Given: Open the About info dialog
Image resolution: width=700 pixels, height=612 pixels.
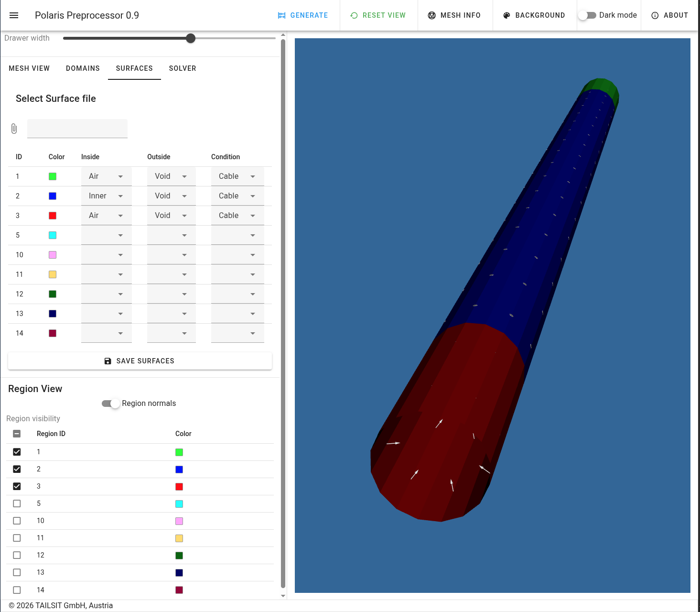Looking at the screenshot, I should point(669,15).
